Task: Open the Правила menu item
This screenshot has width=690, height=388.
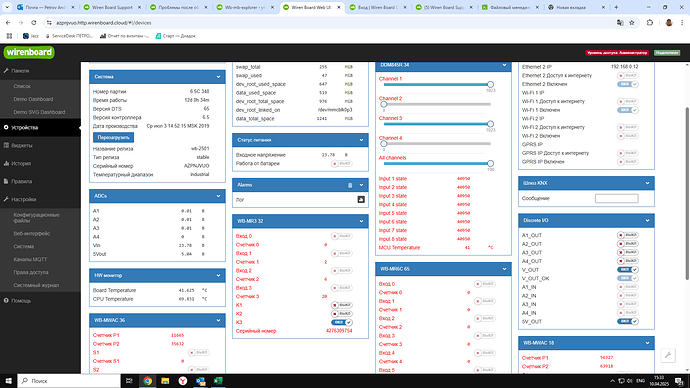Action: (x=22, y=181)
